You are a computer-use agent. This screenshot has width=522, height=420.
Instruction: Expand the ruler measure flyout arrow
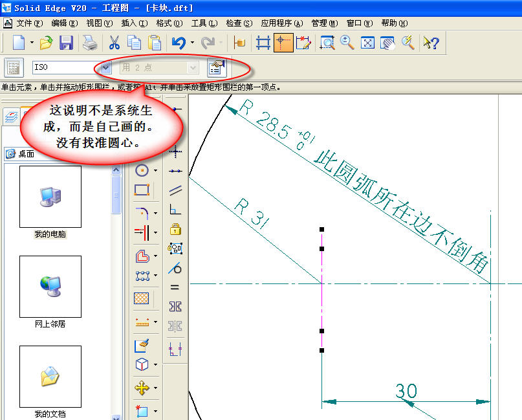tap(155, 322)
